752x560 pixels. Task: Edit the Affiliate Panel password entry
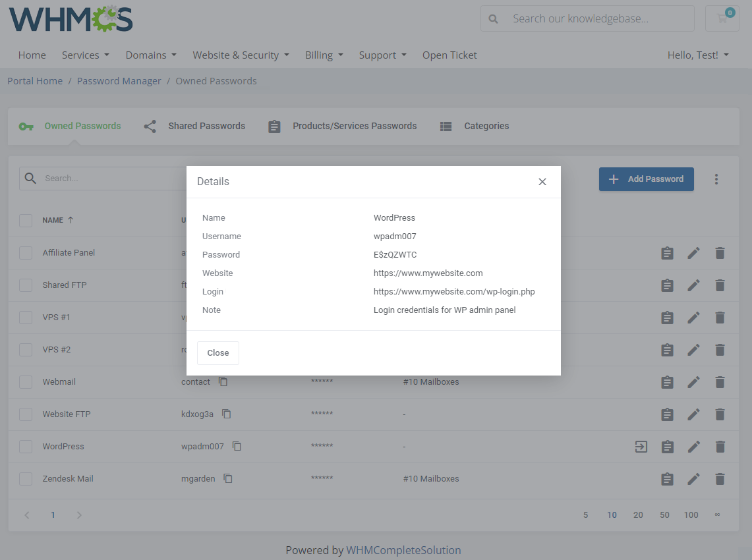[693, 253]
